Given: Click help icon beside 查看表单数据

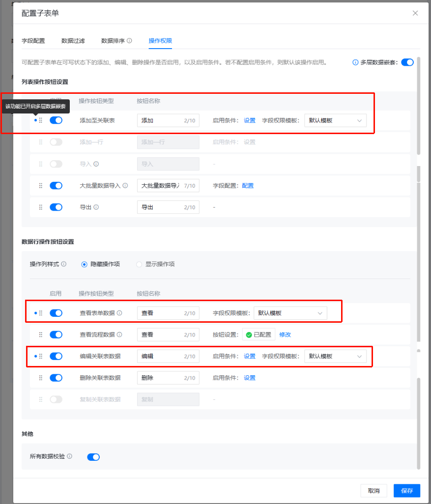Looking at the screenshot, I should click(119, 313).
